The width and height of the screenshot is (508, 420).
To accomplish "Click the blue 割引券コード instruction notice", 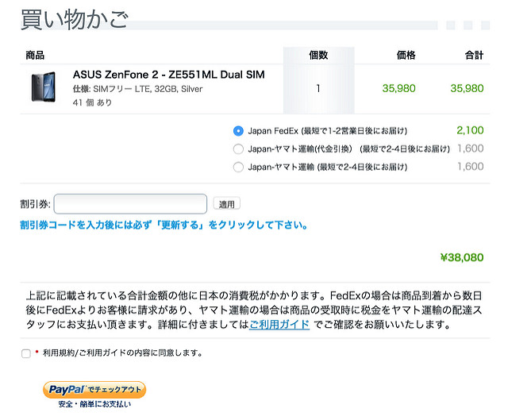I will (x=164, y=225).
